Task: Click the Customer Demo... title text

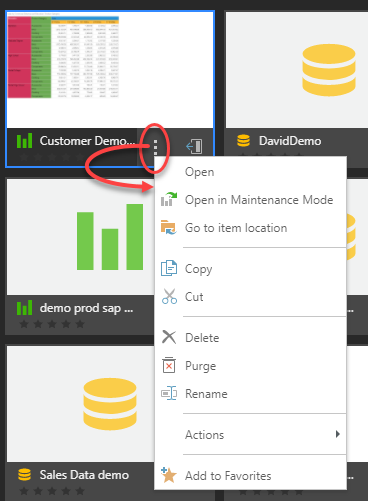Action: click(88, 141)
